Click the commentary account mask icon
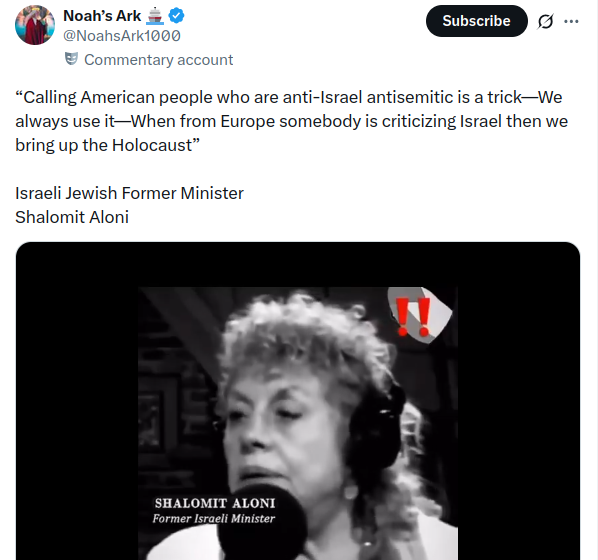The width and height of the screenshot is (598, 560). (71, 59)
